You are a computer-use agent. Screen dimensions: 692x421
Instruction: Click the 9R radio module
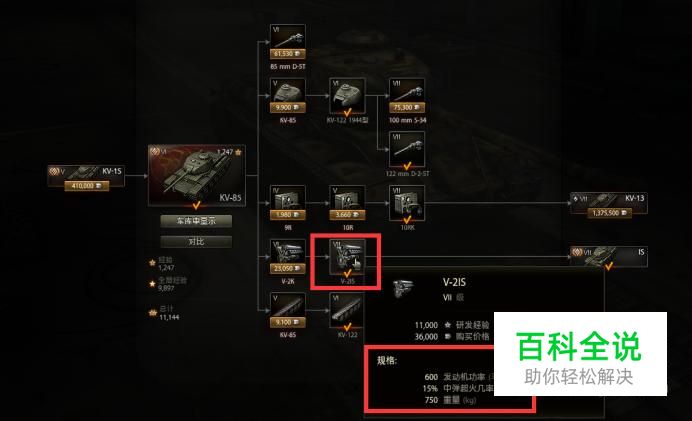click(288, 203)
